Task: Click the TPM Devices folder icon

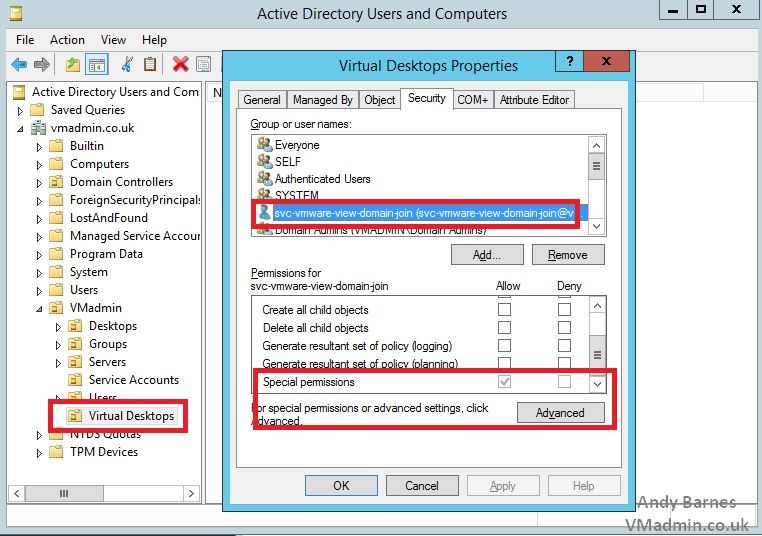Action: click(x=56, y=452)
